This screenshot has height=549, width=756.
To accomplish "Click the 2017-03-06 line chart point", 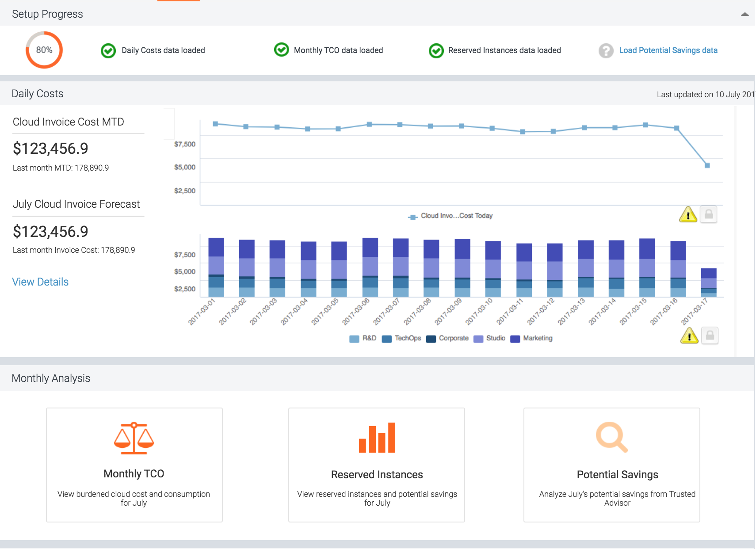I will click(369, 125).
